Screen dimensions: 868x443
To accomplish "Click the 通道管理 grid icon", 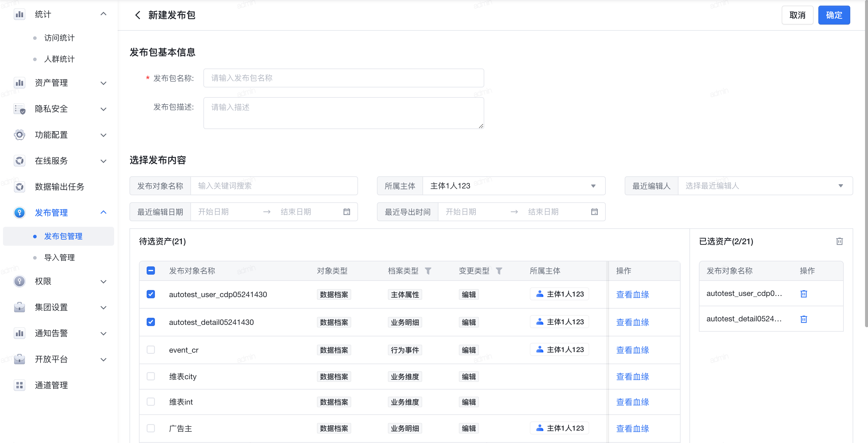I will coord(20,385).
